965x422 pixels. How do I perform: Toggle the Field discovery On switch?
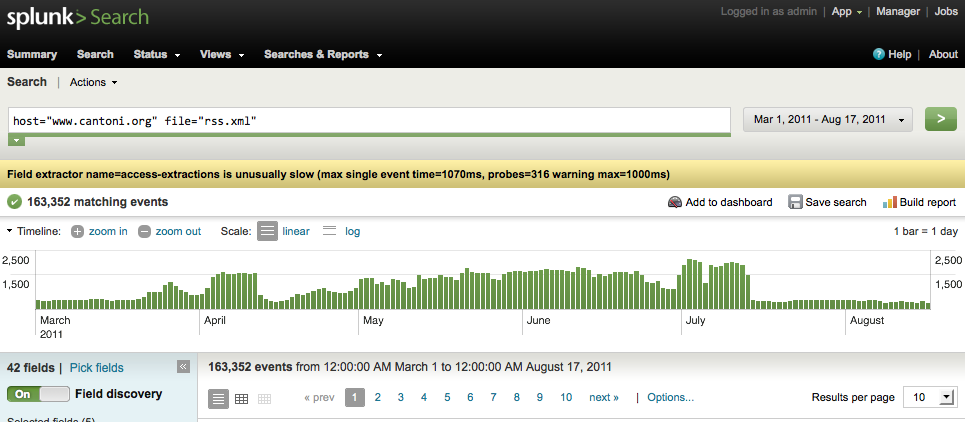pyautogui.click(x=38, y=394)
